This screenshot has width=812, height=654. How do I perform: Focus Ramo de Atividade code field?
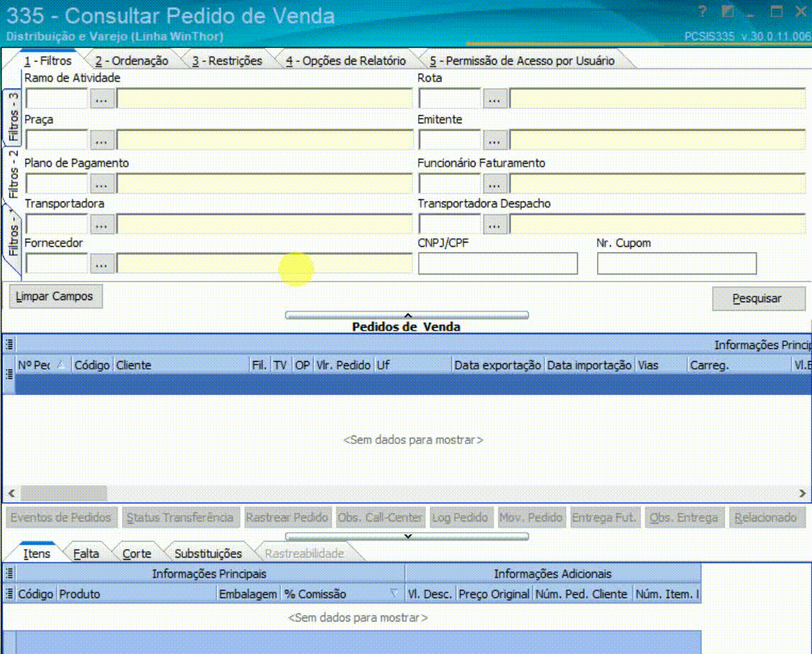57,99
